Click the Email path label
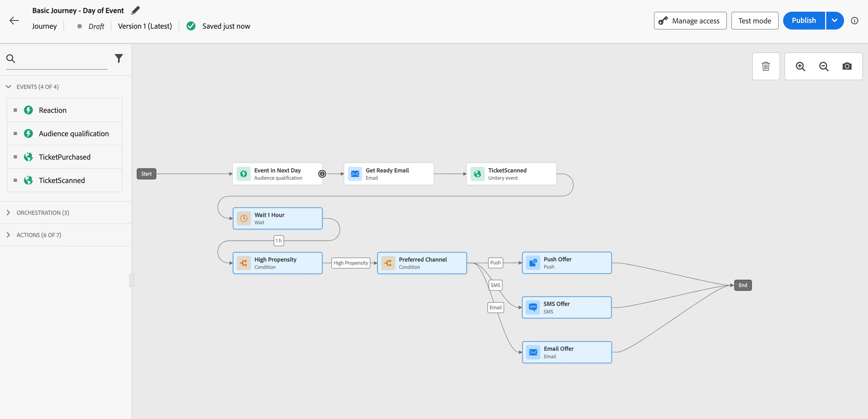 (495, 307)
